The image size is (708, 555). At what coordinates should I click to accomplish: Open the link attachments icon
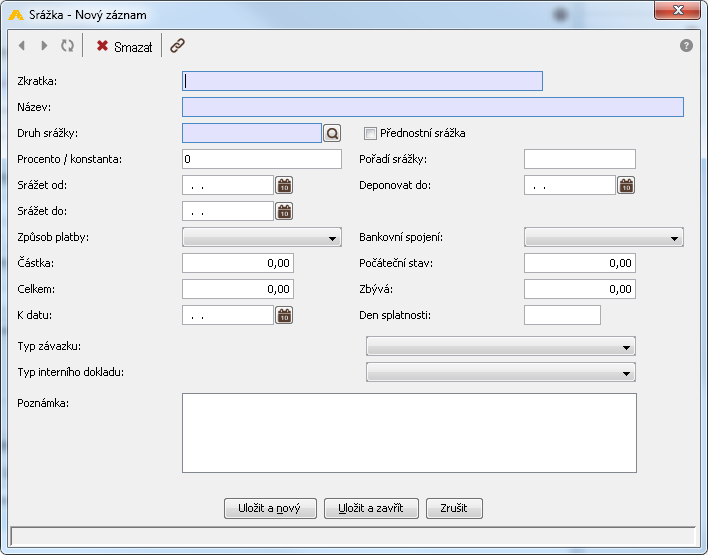(177, 46)
